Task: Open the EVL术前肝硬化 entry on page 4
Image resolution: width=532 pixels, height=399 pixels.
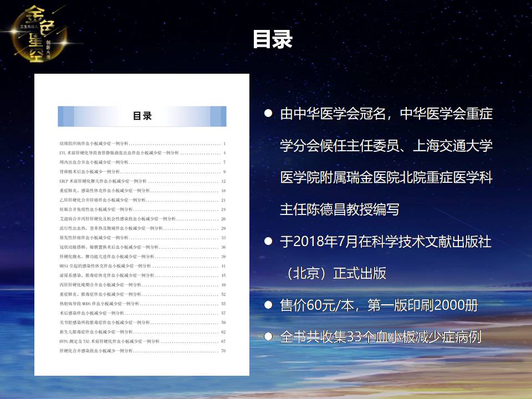Action: (x=127, y=153)
